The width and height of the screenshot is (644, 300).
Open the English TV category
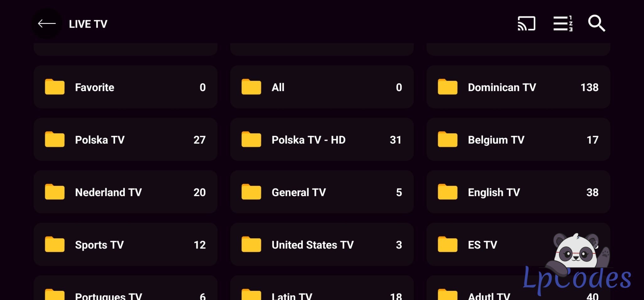coord(518,192)
